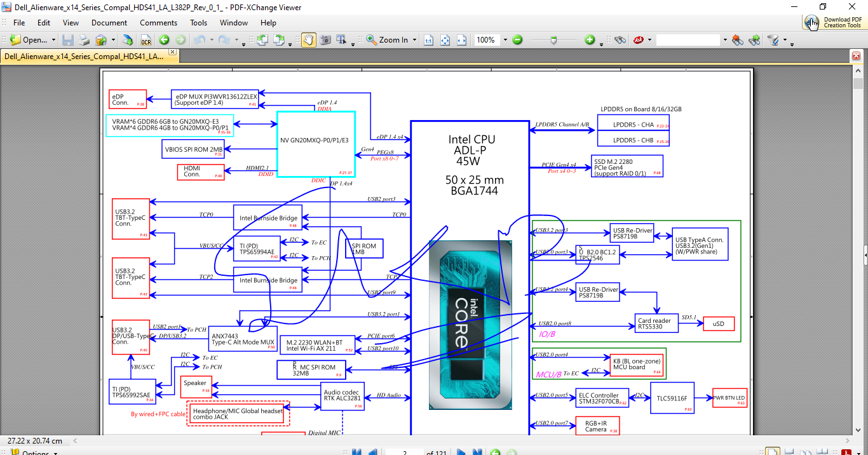Click the Scan document icon
This screenshot has width=868, height=455.
(100, 39)
